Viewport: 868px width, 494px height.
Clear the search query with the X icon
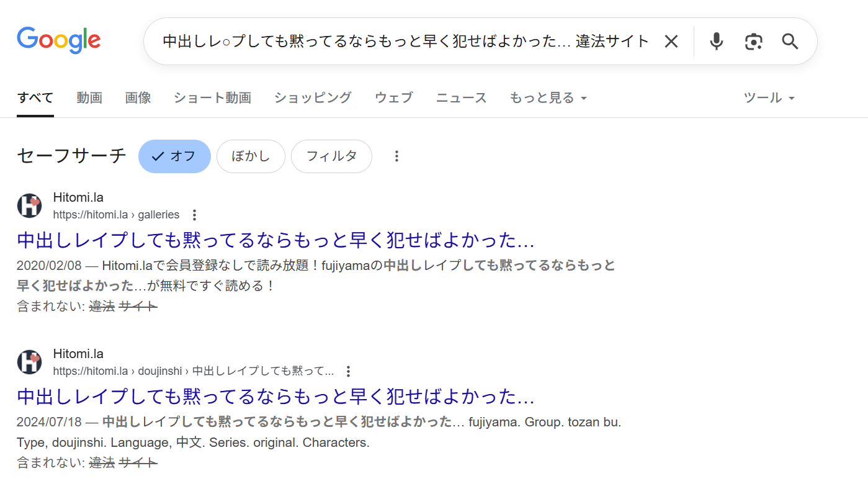671,41
